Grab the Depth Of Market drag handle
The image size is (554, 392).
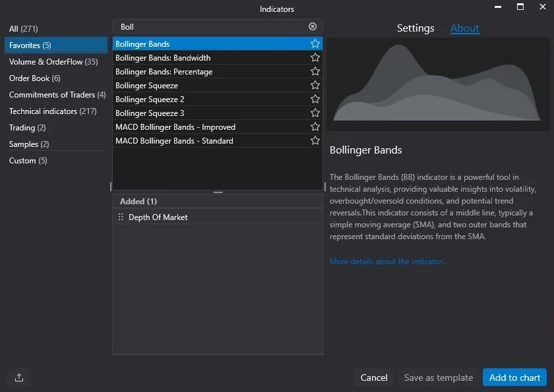(121, 217)
